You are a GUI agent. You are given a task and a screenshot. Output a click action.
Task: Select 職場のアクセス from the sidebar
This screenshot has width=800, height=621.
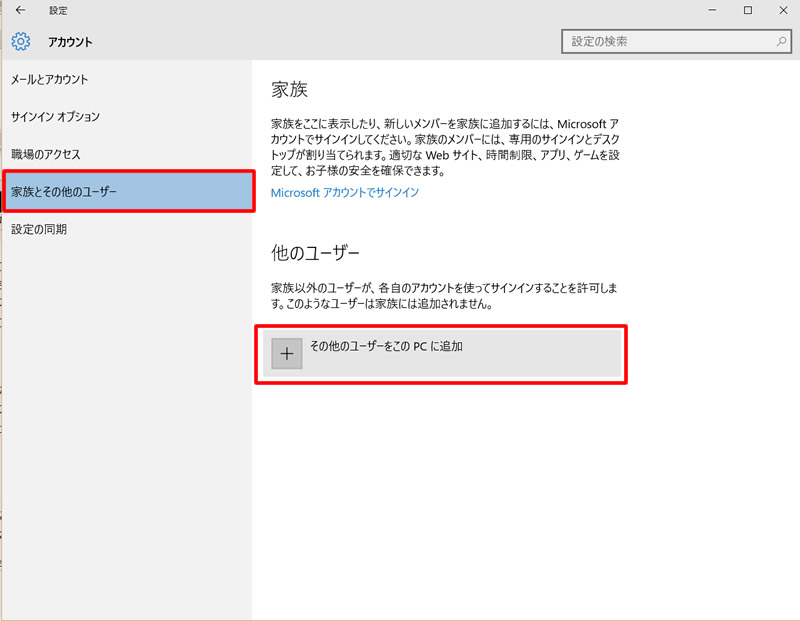coord(47,154)
